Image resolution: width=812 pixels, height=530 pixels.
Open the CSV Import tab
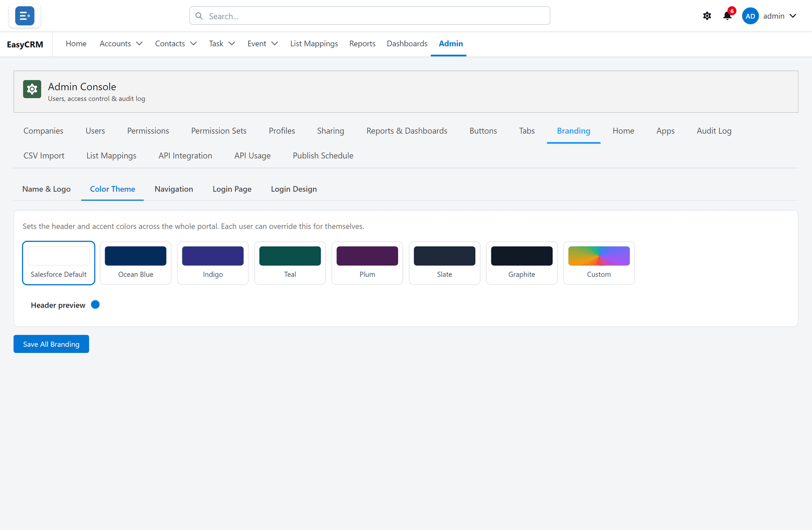click(44, 156)
